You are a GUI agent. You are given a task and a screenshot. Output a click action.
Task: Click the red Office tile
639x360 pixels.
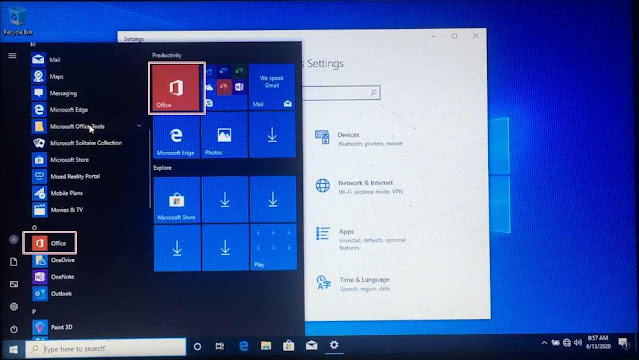click(176, 88)
